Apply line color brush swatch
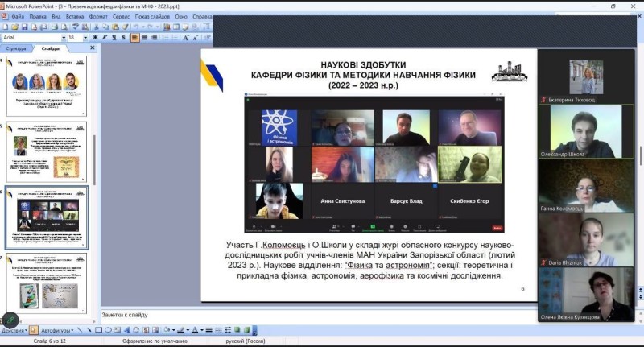 (180, 330)
